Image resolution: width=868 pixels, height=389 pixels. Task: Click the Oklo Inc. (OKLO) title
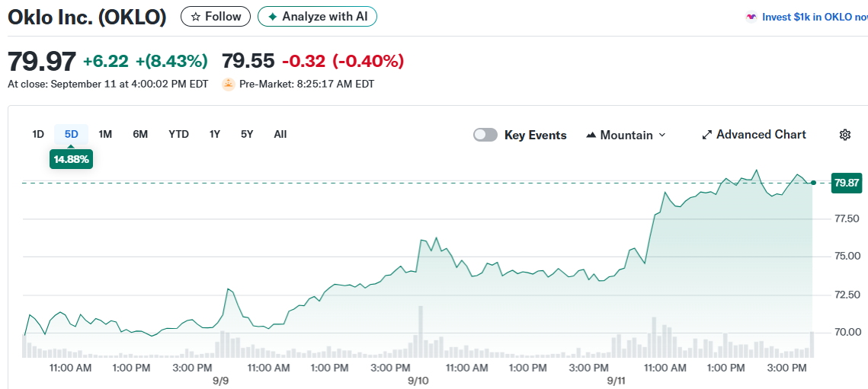[x=87, y=18]
